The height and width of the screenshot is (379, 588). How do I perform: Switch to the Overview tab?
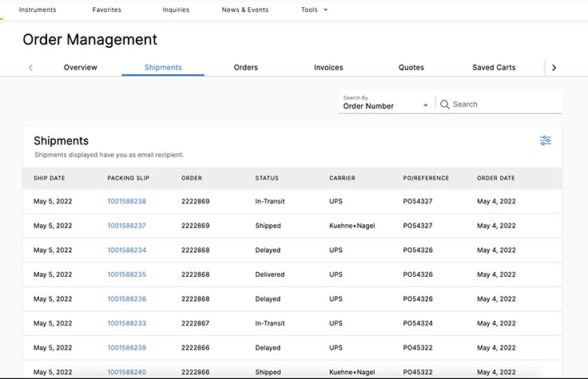(x=80, y=68)
